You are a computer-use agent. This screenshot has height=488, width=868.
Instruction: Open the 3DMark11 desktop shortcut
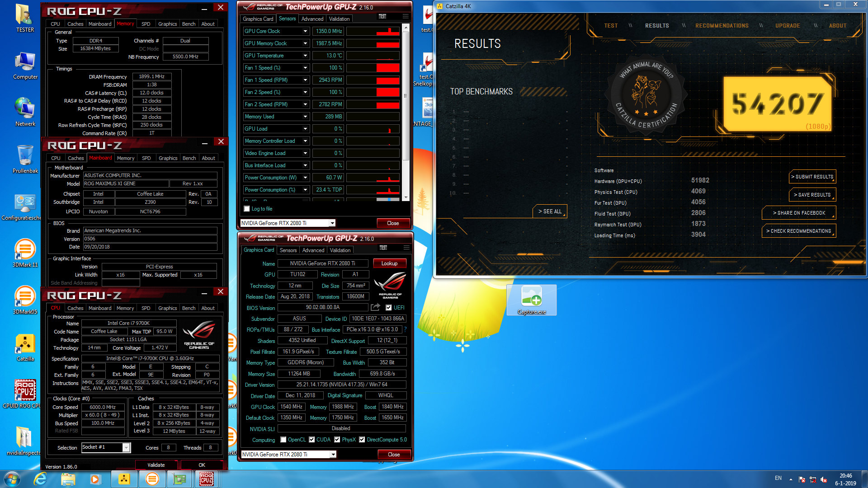25,253
